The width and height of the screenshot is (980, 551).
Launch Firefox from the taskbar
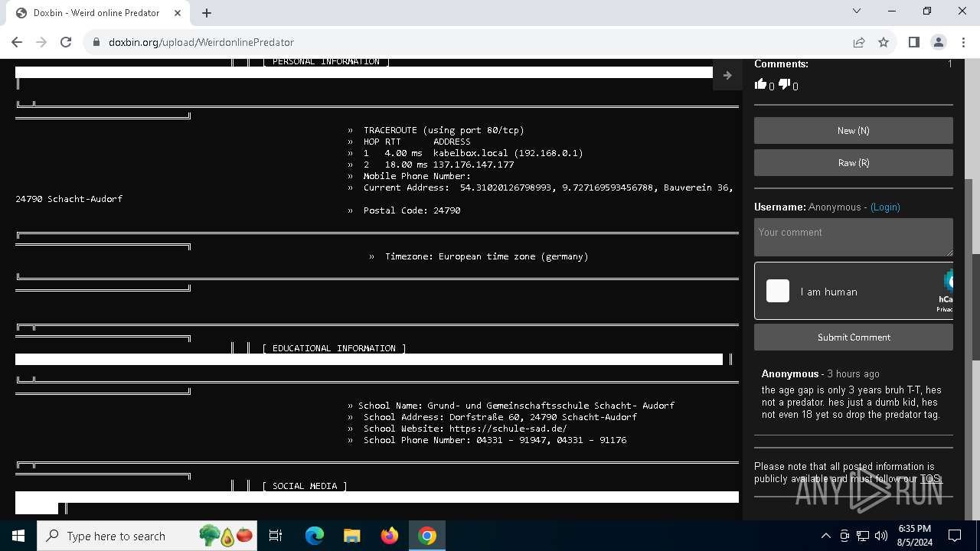[x=390, y=536]
